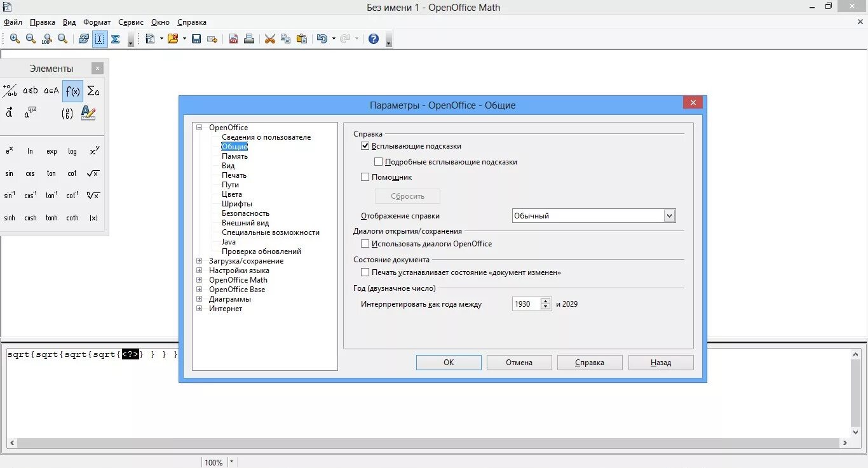The image size is (868, 468).
Task: Expand the OpenOffice Base tree node
Action: 200,290
